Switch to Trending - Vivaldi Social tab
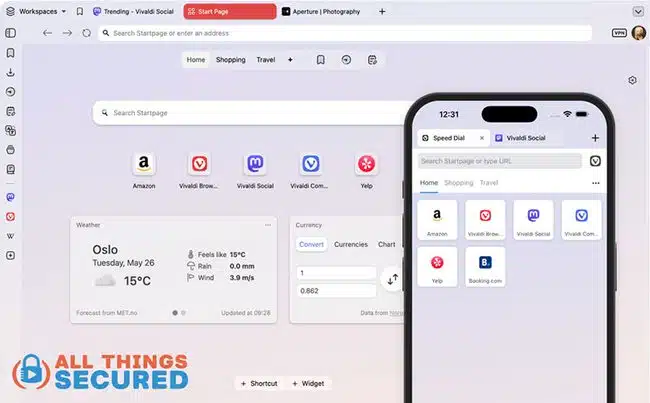 pos(133,12)
